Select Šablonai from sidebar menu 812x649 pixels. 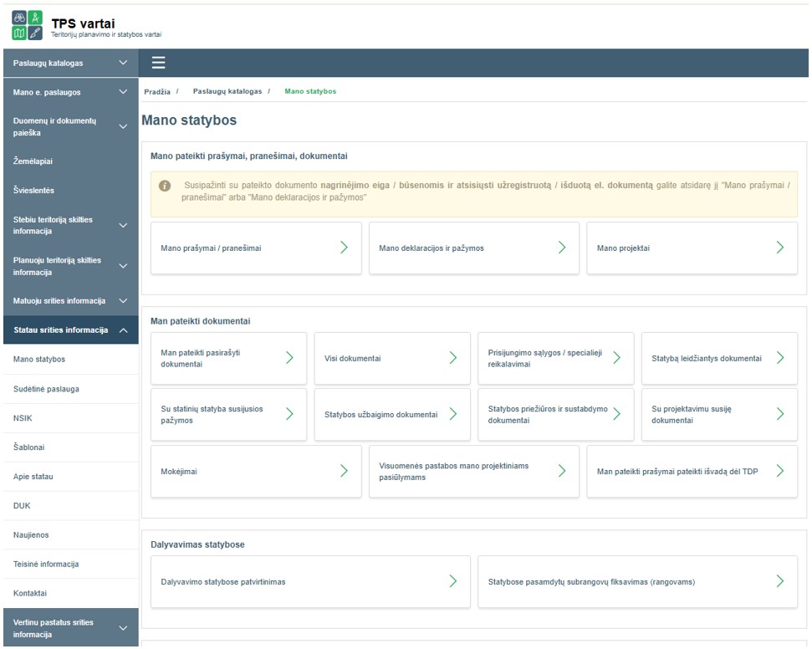click(29, 447)
